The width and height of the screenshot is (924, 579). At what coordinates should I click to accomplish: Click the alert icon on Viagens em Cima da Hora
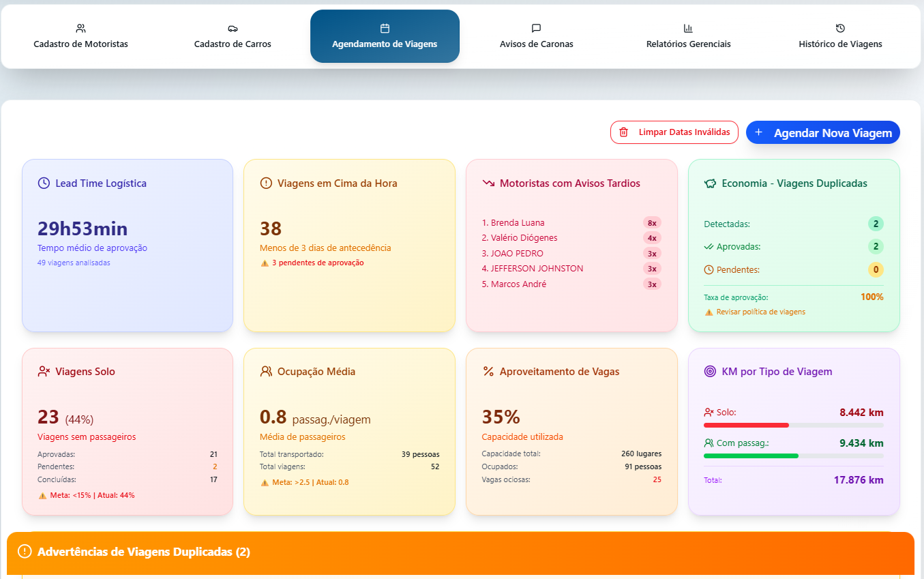coord(266,183)
